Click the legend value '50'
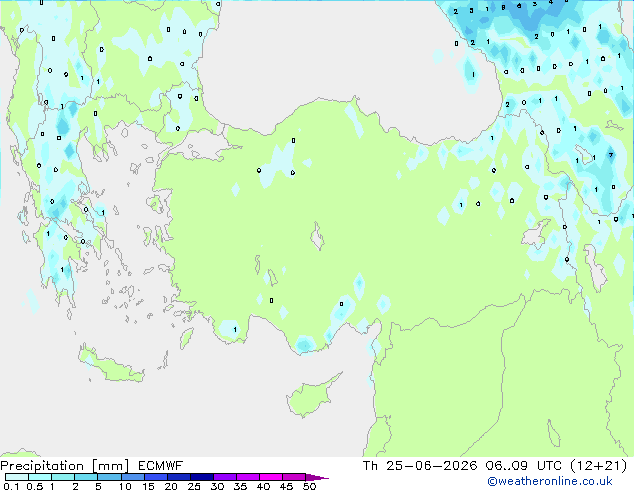The height and width of the screenshot is (490, 634). (x=309, y=486)
